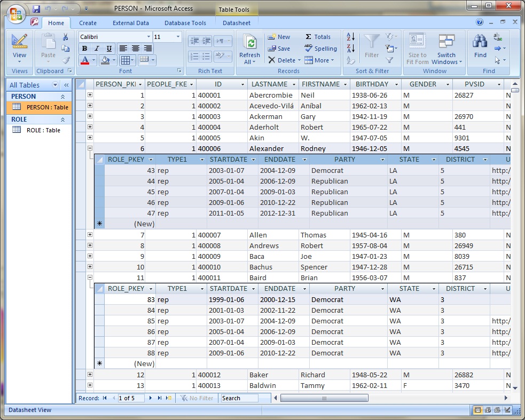This screenshot has height=420, width=525.
Task: Open the Calibri font name dropdown
Action: click(148, 37)
